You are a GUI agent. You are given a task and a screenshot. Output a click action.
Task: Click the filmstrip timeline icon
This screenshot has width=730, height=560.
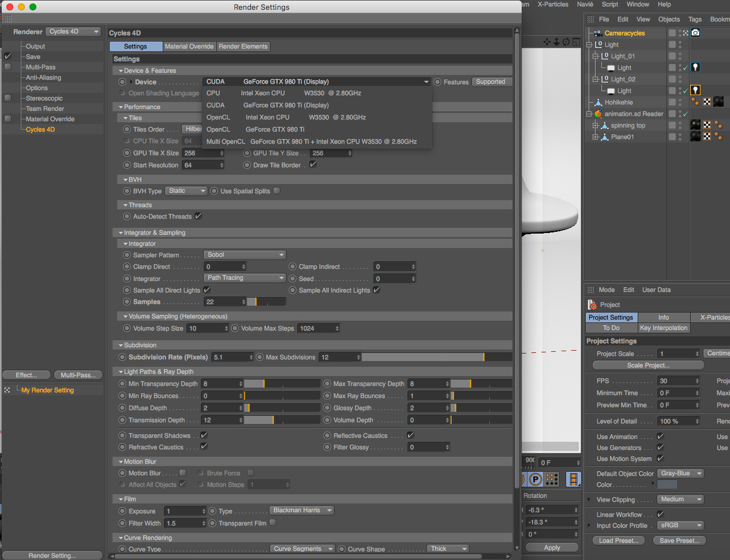[573, 479]
